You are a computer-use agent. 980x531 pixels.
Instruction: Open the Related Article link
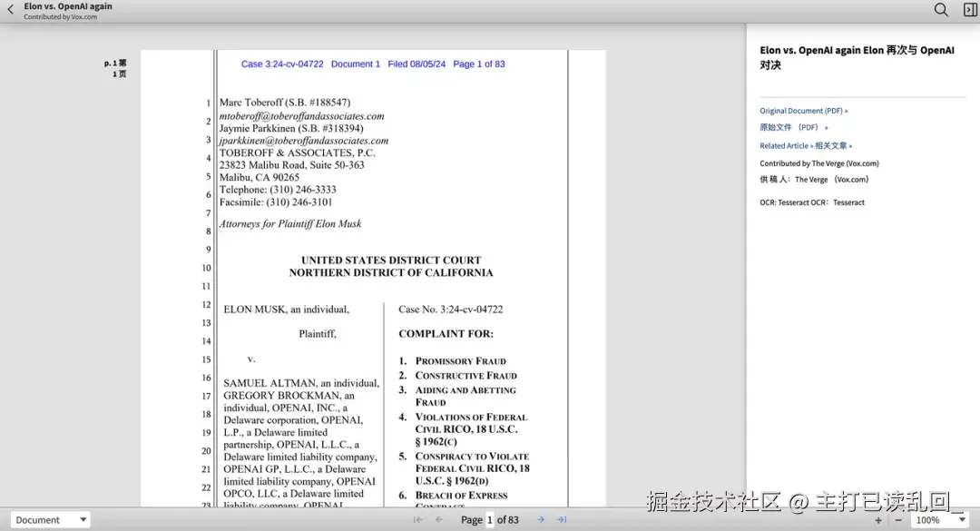pos(786,146)
